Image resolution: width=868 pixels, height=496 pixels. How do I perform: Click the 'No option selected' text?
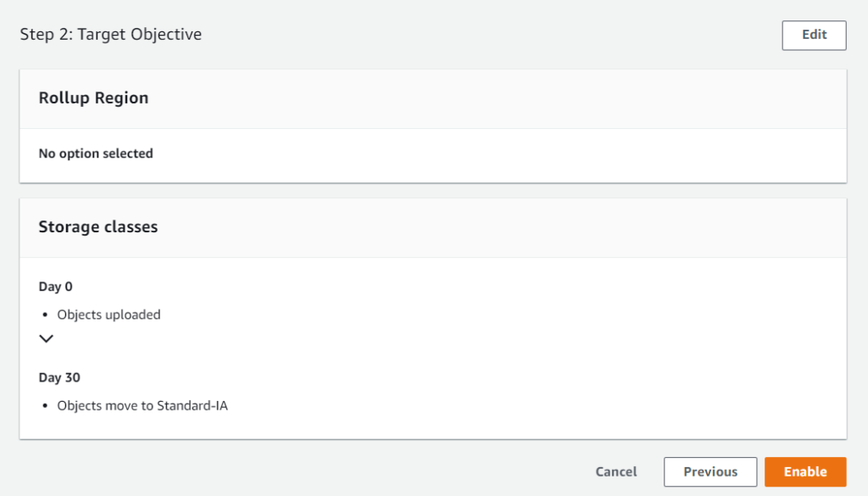click(x=96, y=153)
